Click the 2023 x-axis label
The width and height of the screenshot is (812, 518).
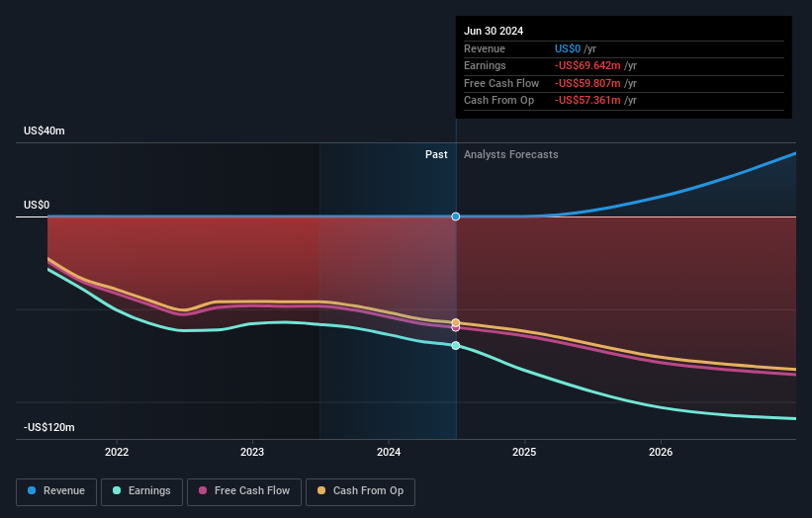tap(252, 452)
